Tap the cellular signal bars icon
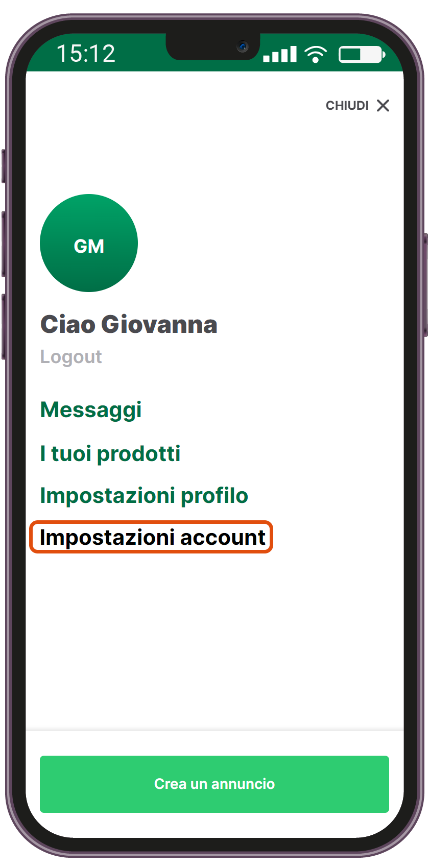Viewport: 429px width, 868px height. (280, 54)
